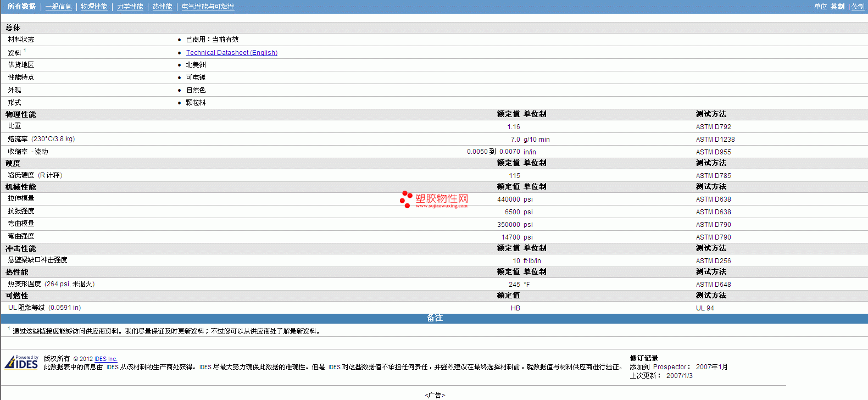Click the 总体 section header
The width and height of the screenshot is (868, 400).
pyautogui.click(x=13, y=27)
